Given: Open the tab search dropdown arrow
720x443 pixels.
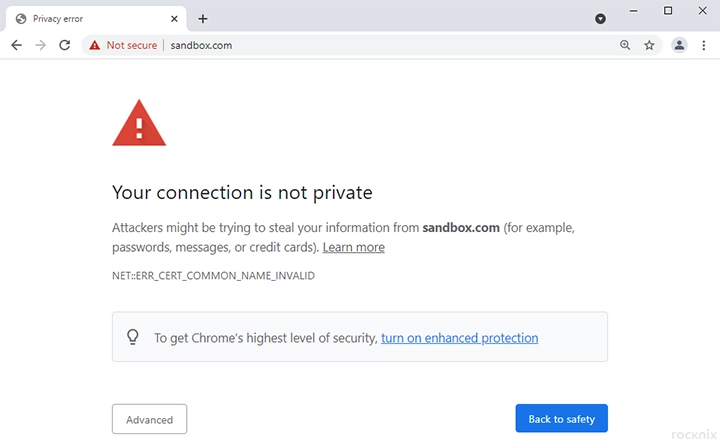Looking at the screenshot, I should tap(600, 19).
